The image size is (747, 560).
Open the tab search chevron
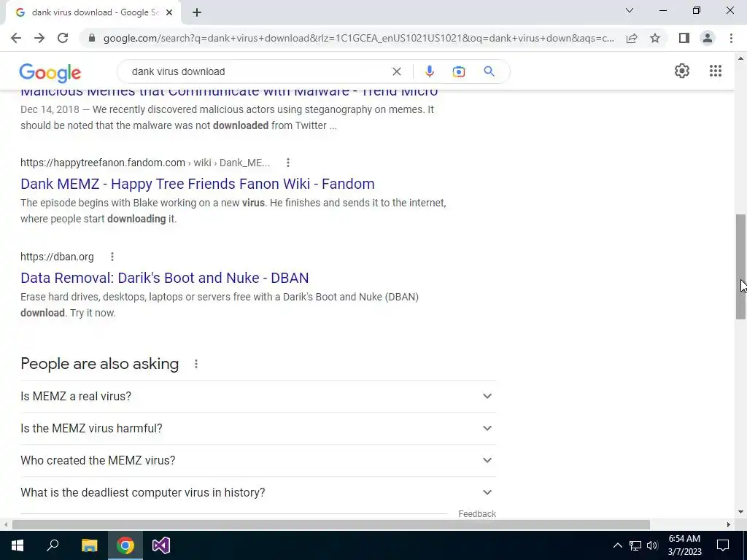[630, 10]
